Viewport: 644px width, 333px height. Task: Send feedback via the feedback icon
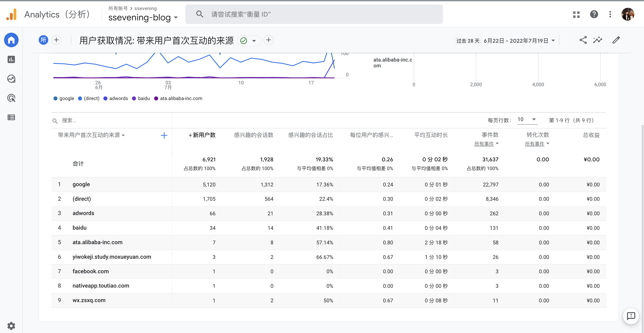click(631, 316)
